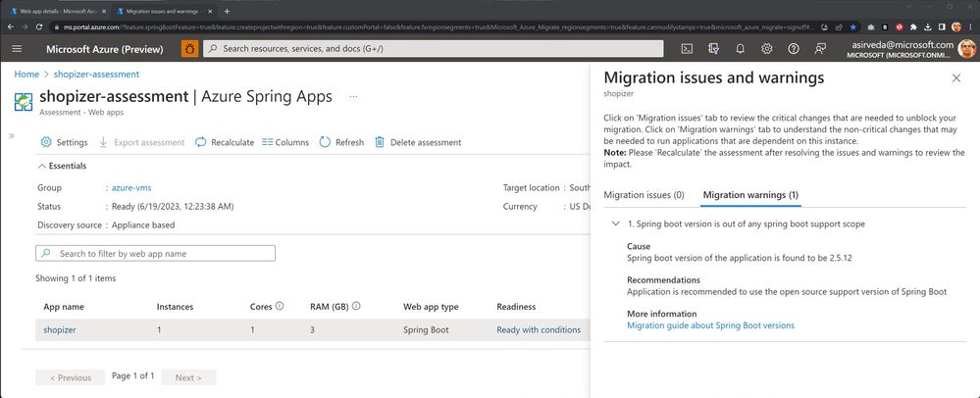
Task: Click the orange bug preview icon
Action: coord(190,49)
